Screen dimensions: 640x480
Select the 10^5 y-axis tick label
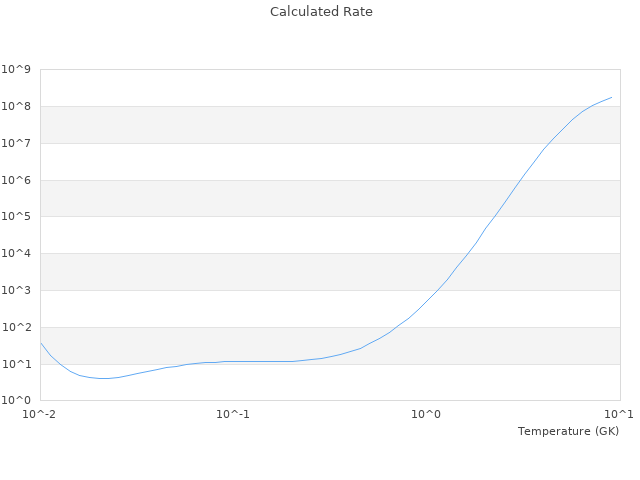click(17, 217)
